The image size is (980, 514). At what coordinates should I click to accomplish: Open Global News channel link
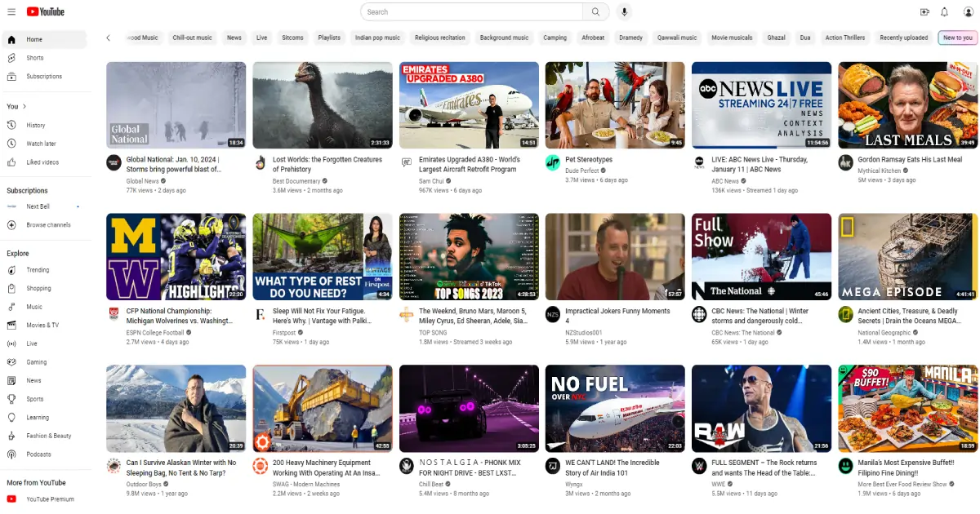[x=142, y=181]
